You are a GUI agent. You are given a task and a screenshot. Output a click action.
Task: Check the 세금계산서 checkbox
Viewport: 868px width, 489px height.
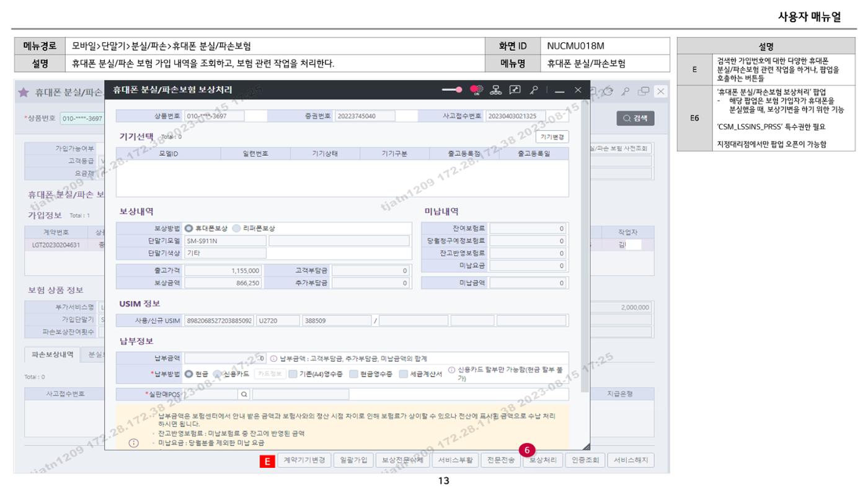click(x=403, y=374)
